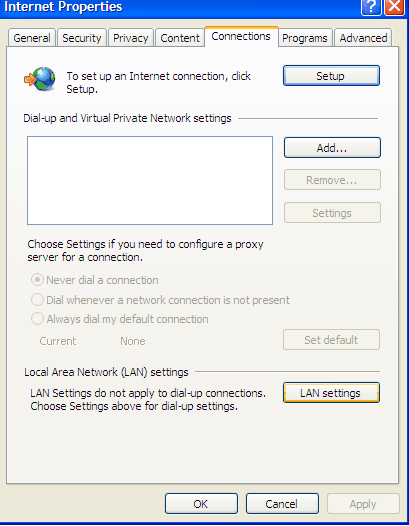Click the Setup button

point(331,76)
